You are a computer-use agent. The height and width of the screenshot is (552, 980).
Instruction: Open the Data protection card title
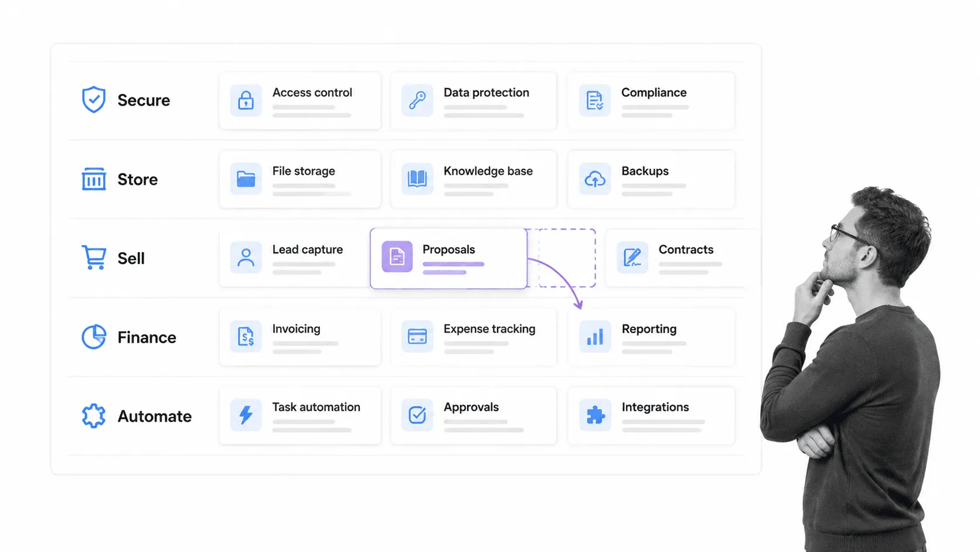(x=486, y=93)
